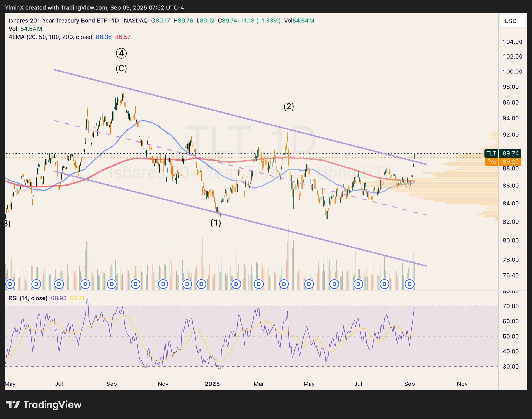Click the Pre 89.26 pre-market label

click(x=503, y=162)
